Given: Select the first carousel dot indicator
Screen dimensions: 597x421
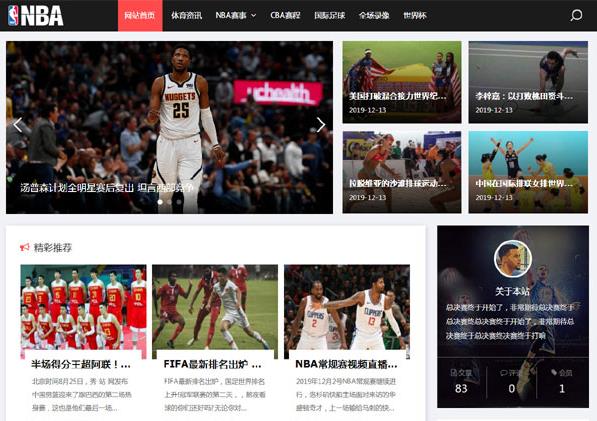Looking at the screenshot, I should coord(160,202).
